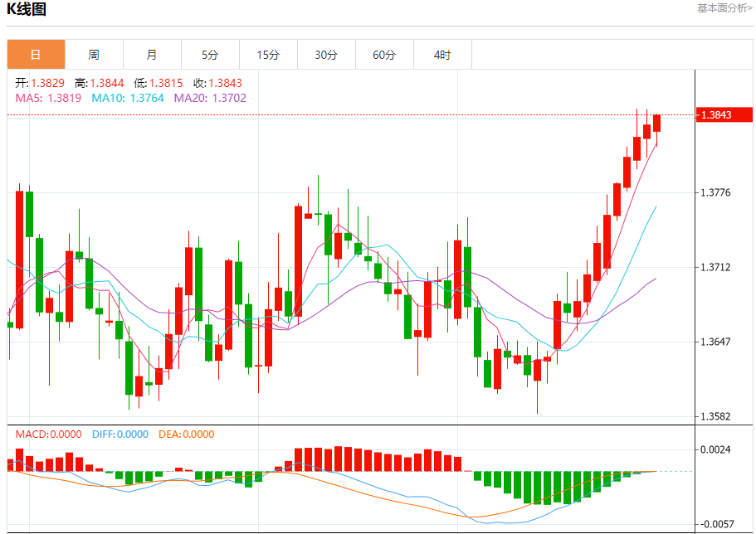
Task: Switch to the 周 weekly tab
Action: tap(94, 55)
